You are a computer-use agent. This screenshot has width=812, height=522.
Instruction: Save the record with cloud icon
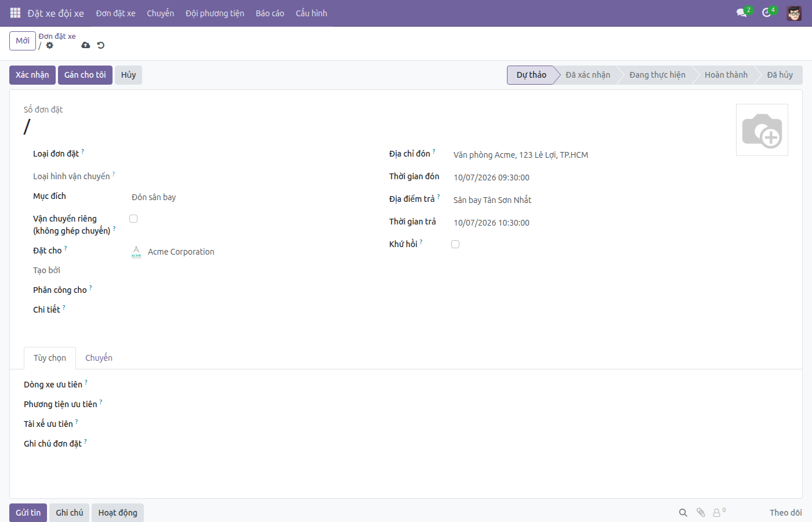coord(86,45)
